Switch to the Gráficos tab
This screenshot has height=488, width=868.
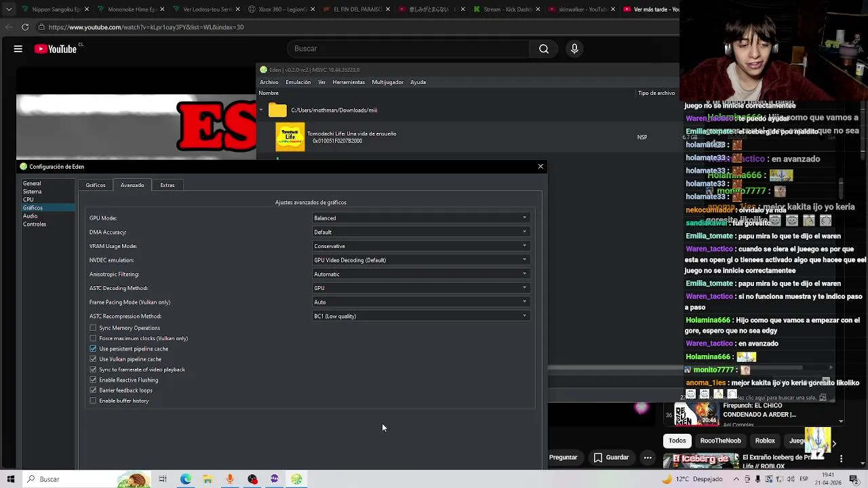pyautogui.click(x=96, y=185)
